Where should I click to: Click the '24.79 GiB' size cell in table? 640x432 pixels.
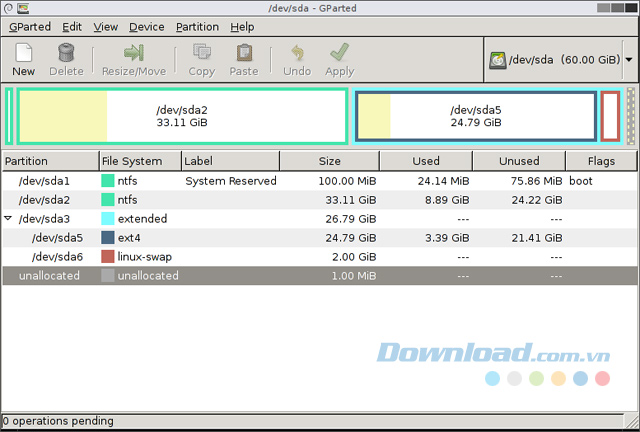[351, 238]
